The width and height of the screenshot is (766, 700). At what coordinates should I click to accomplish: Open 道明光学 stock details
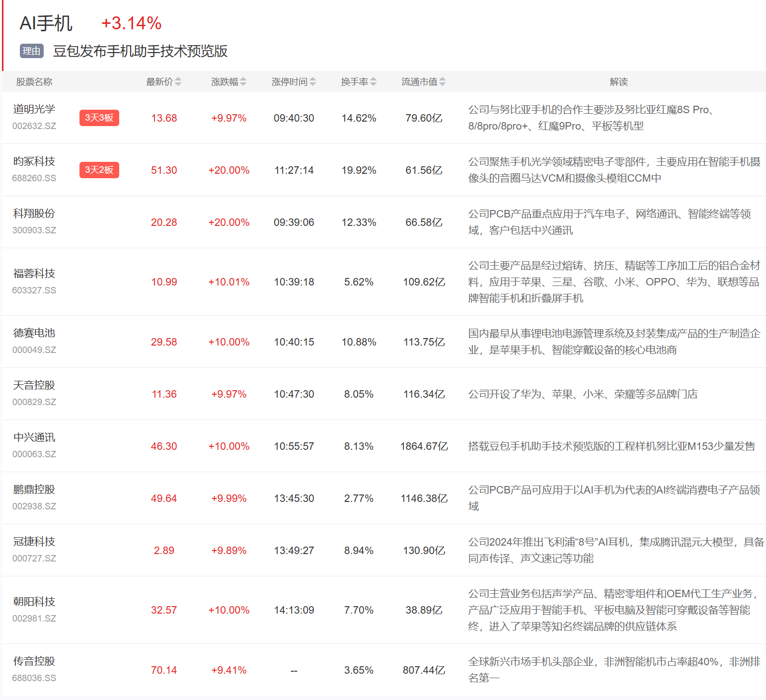[x=34, y=109]
